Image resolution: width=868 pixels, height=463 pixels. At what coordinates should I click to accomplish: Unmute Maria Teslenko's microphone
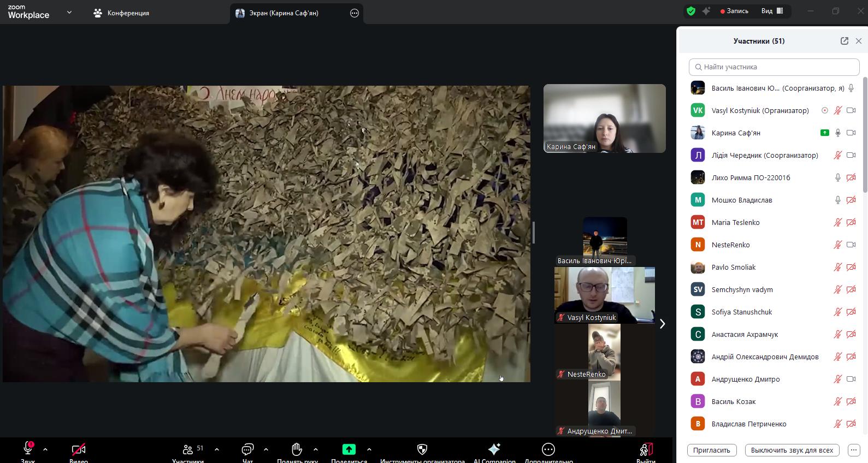[837, 222]
